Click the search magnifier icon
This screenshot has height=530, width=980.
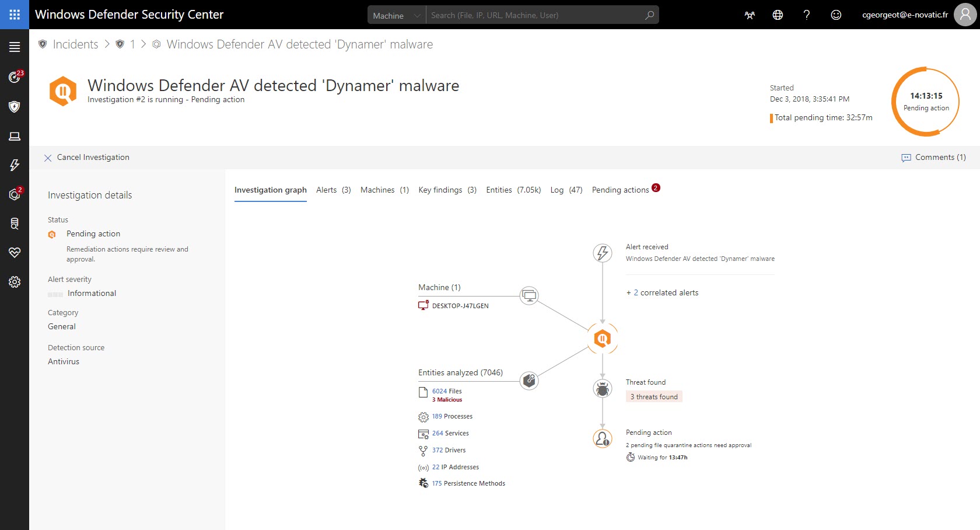pos(649,15)
